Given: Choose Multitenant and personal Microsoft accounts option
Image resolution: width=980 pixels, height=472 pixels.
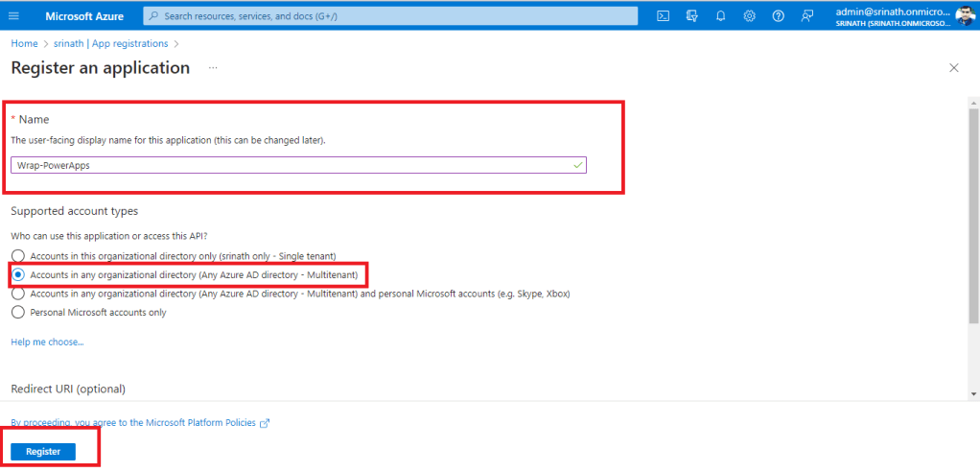Looking at the screenshot, I should tap(17, 294).
